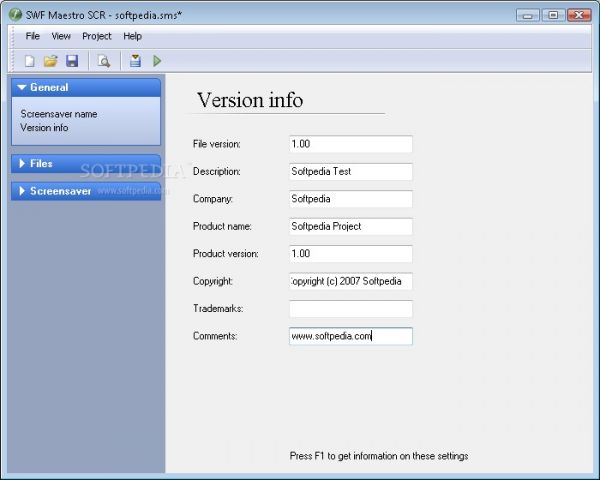600x480 pixels.
Task: Open the Project menu
Action: point(96,36)
